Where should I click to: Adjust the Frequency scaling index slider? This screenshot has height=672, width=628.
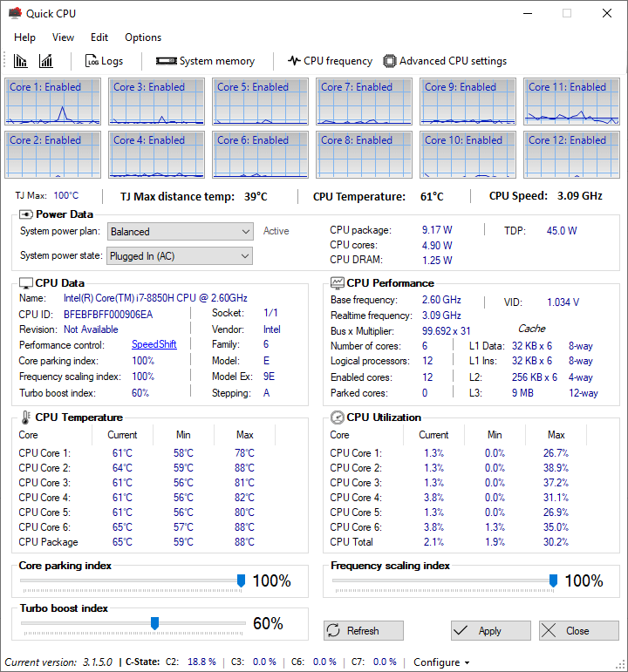[553, 580]
